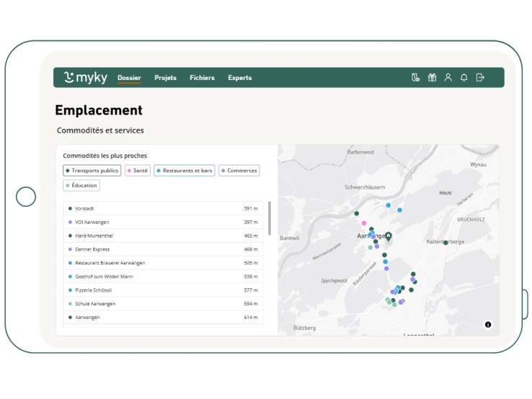Viewport: 532px width, 399px height.
Task: Click the home location pin on map
Action: point(388,236)
